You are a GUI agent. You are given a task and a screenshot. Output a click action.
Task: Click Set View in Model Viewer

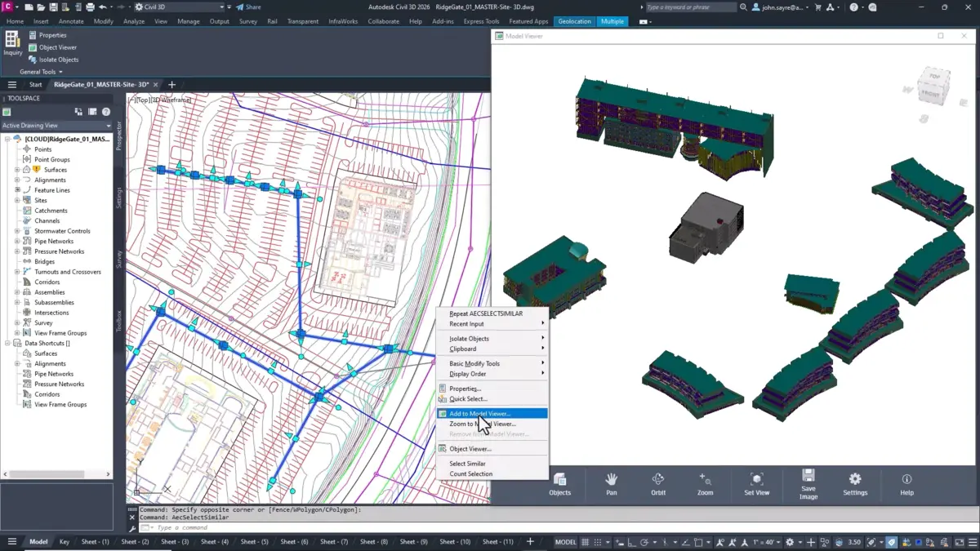pos(756,483)
